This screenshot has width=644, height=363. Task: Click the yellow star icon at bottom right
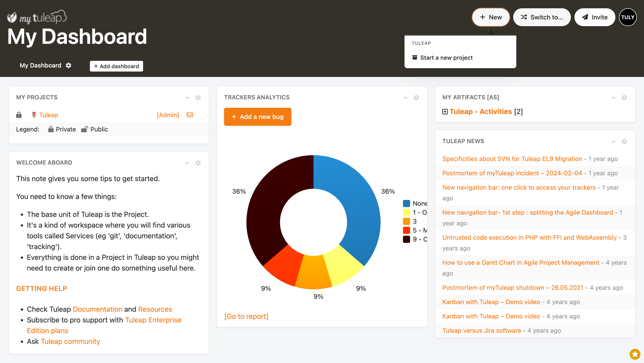click(x=635, y=354)
